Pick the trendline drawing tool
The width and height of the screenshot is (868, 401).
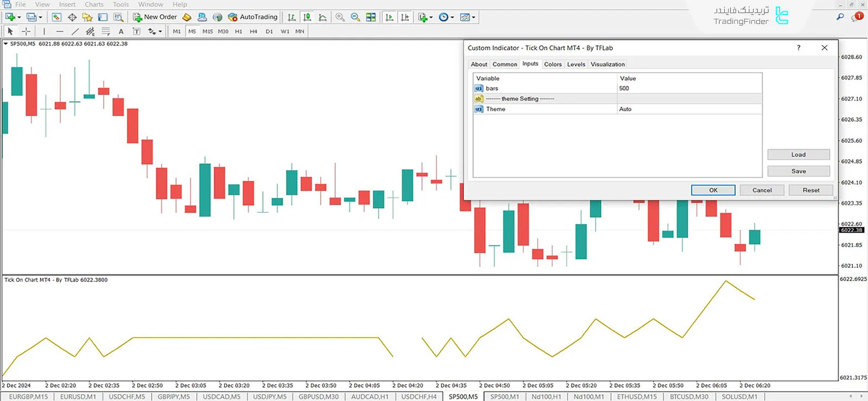point(75,31)
